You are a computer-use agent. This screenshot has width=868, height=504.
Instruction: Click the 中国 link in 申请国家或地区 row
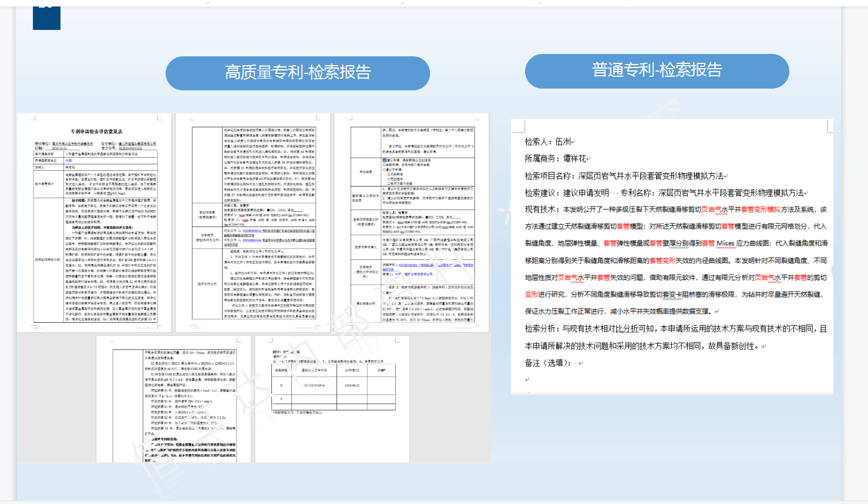click(69, 160)
